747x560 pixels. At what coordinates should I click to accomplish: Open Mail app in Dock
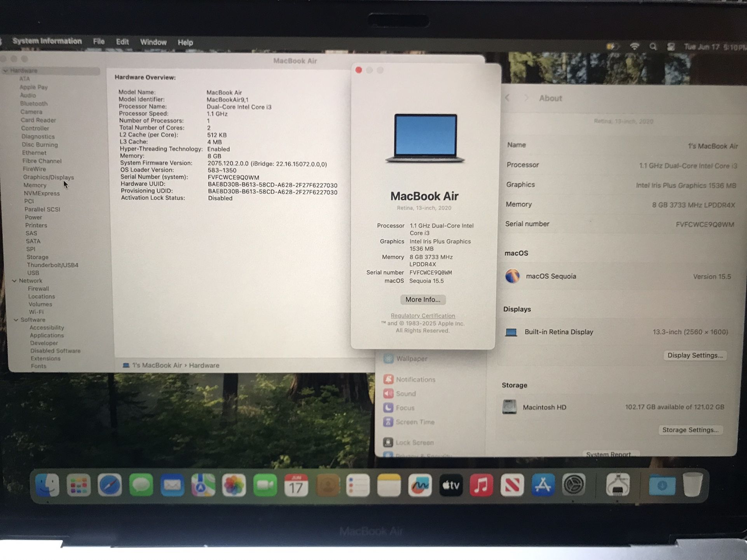[172, 485]
